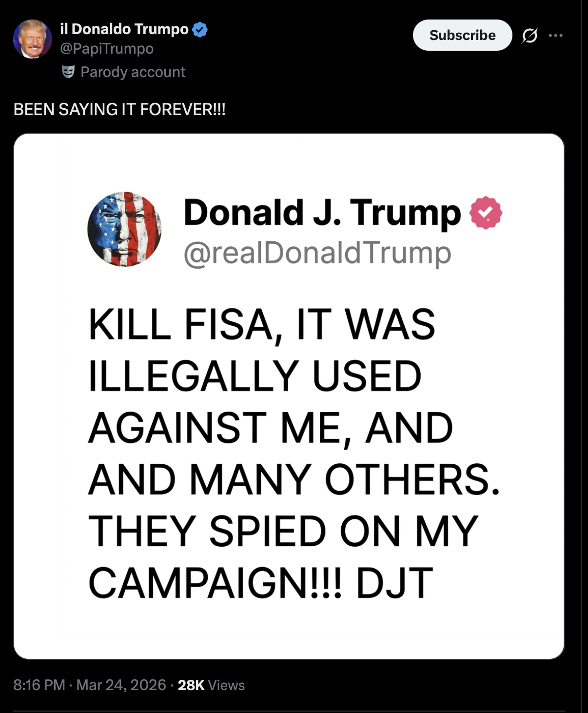Click the pink verified badge in image
The height and width of the screenshot is (713, 588).
(x=486, y=213)
